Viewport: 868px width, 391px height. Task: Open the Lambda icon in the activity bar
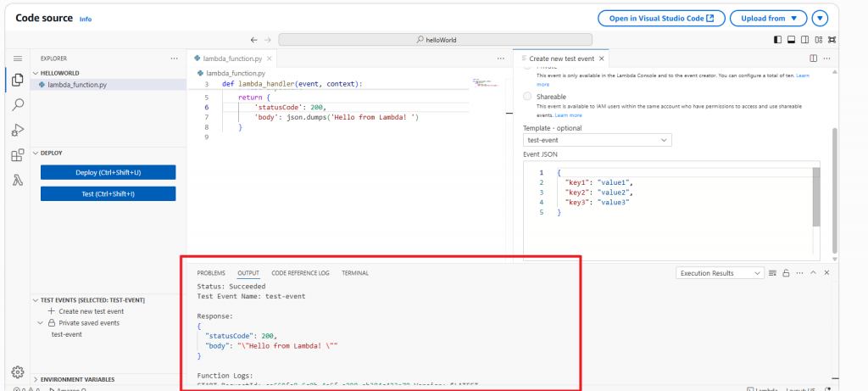17,180
